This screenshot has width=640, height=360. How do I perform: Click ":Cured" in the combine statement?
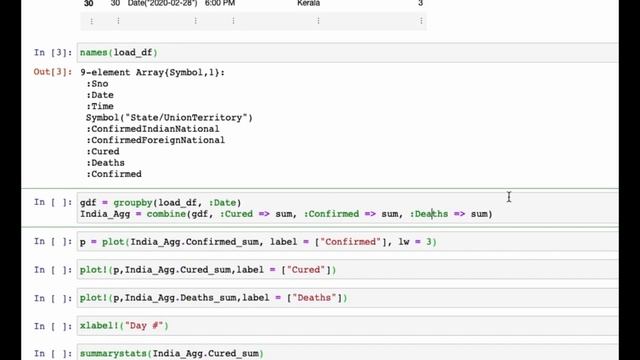click(x=236, y=214)
